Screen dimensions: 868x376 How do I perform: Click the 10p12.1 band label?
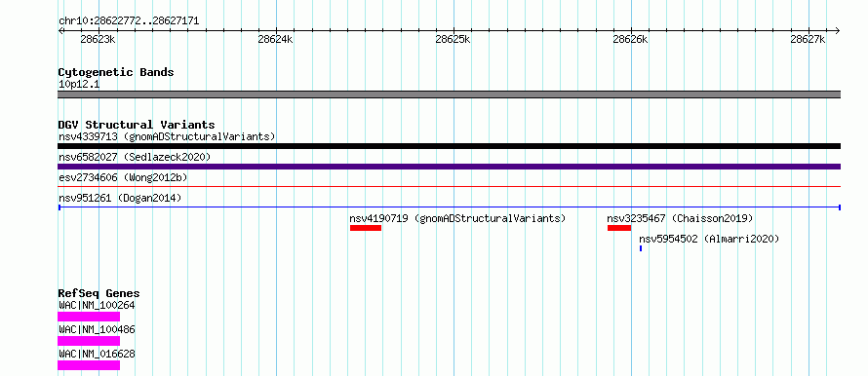click(x=79, y=85)
